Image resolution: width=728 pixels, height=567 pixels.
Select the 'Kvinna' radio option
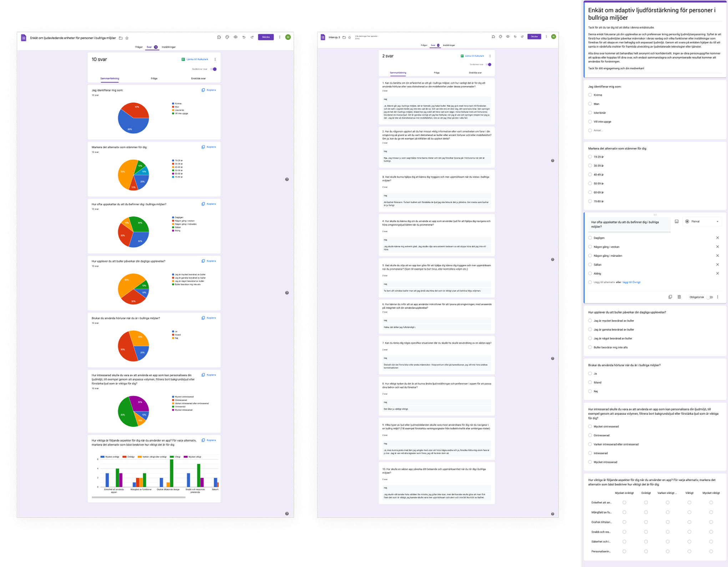point(590,95)
